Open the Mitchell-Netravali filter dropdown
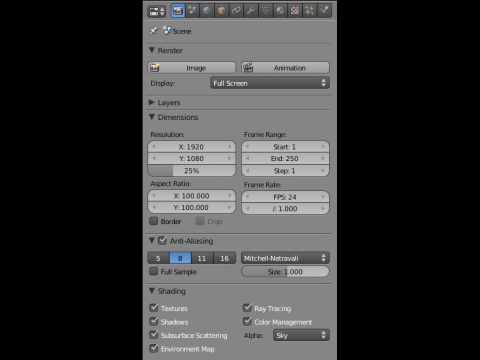 285,258
